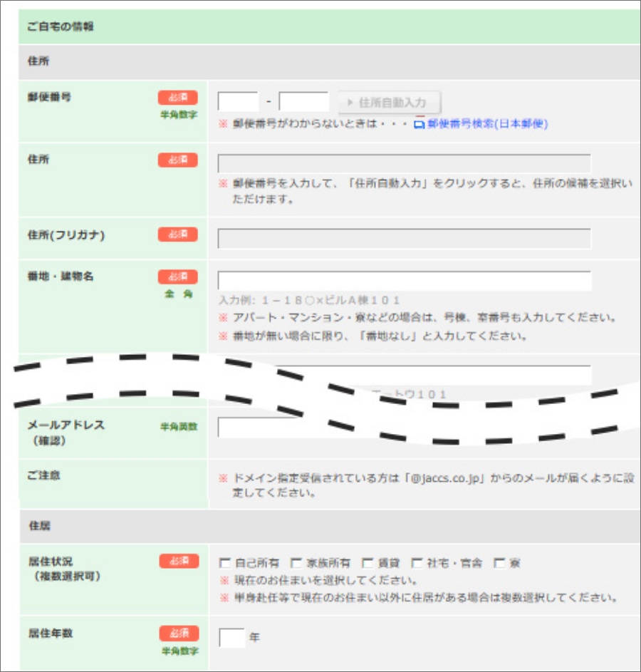641x672 pixels.
Task: Click the 必須 badge beside 居住状況
Action: [x=178, y=562]
